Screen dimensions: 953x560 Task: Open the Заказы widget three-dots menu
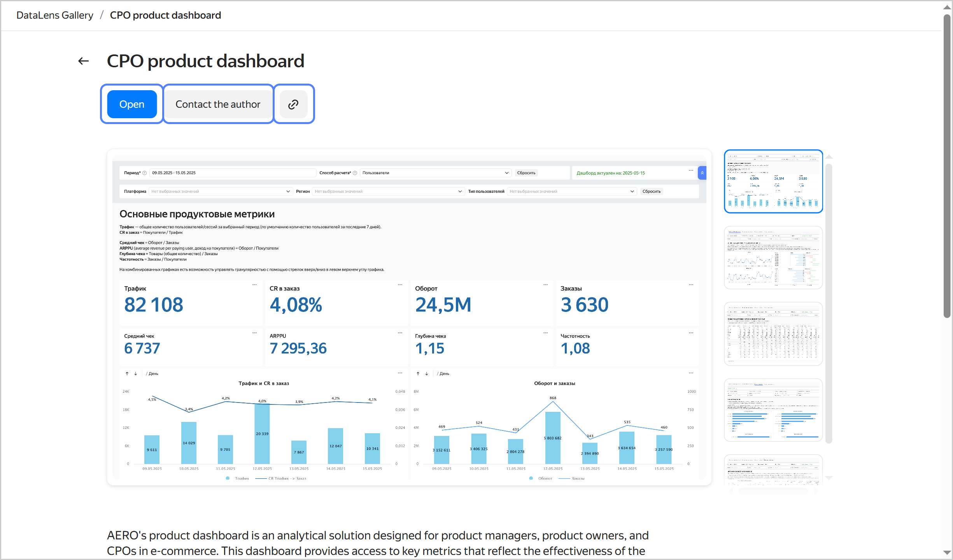click(x=691, y=285)
